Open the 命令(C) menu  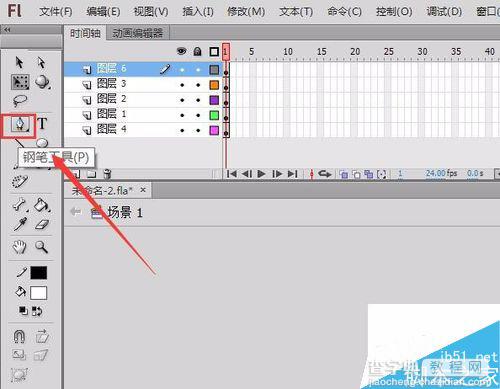pyautogui.click(x=344, y=12)
